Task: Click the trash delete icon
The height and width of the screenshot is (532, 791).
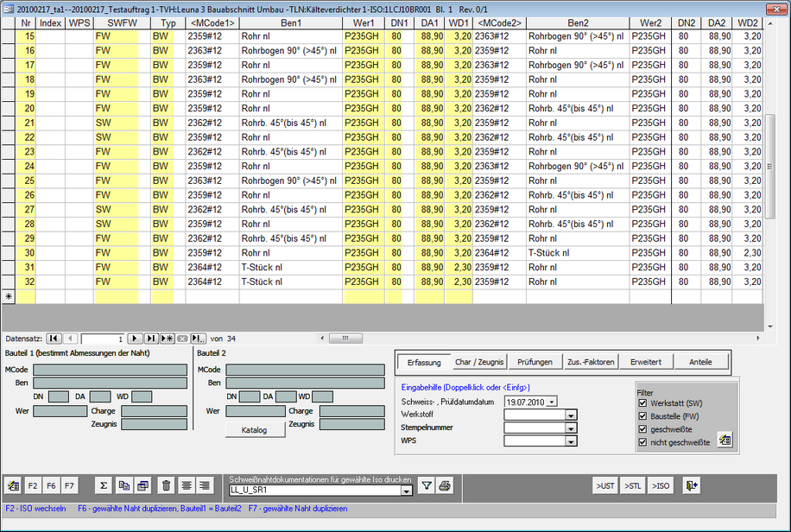Action: (167, 485)
